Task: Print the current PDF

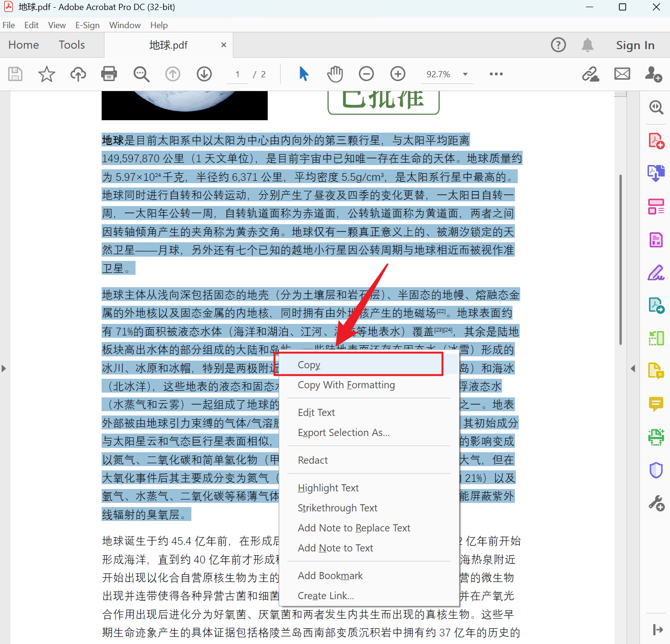Action: [x=109, y=74]
